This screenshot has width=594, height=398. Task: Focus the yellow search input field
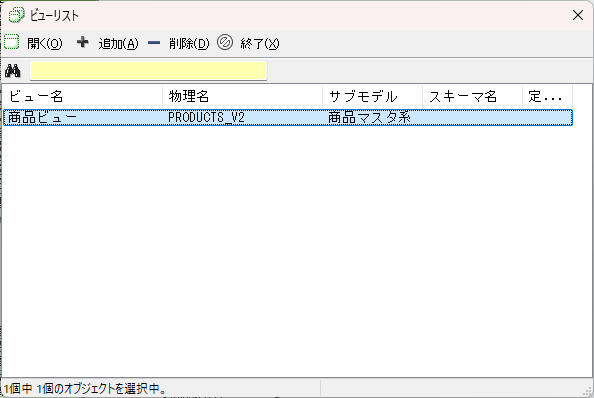pyautogui.click(x=148, y=71)
